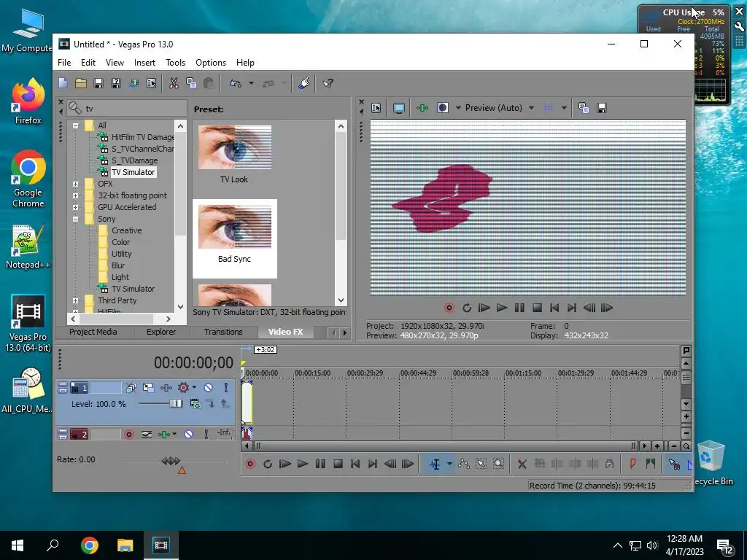Toggle preview on external monitor icon

click(x=399, y=108)
